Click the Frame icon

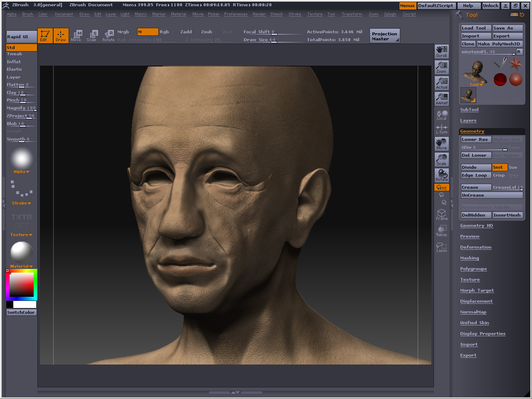(x=441, y=214)
